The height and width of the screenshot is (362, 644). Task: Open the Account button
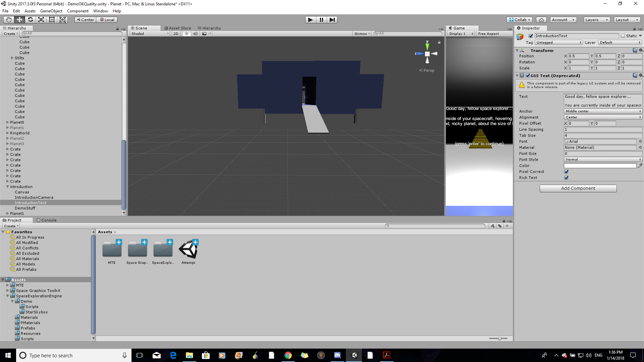(x=563, y=20)
